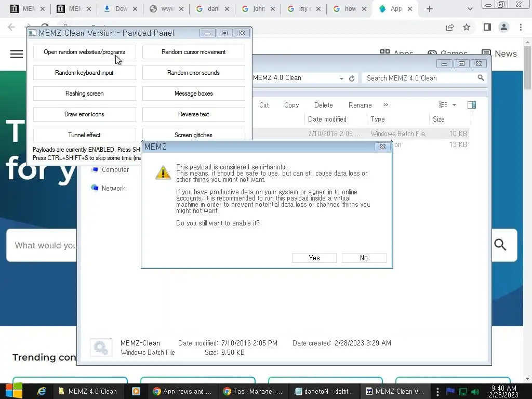Click No in the MEMZ warning dialog
The height and width of the screenshot is (399, 532).
(364, 258)
